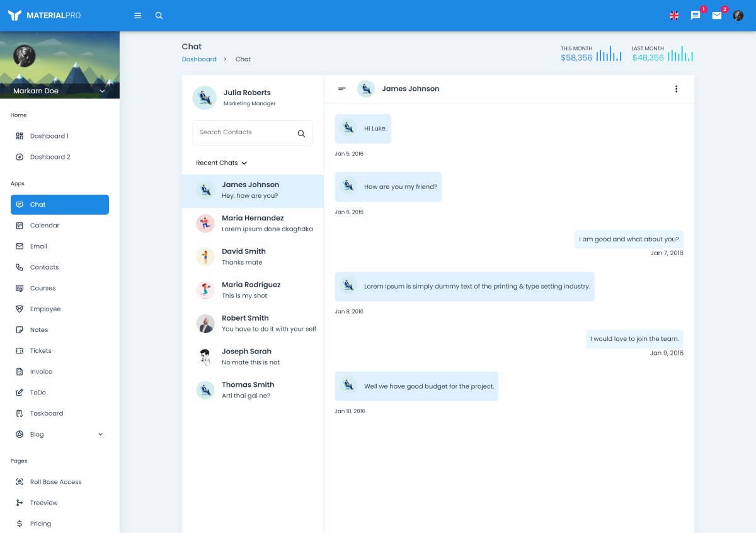Screen dimensions: 756x533
Task: Toggle contact list with chat header icon
Action: (x=342, y=89)
